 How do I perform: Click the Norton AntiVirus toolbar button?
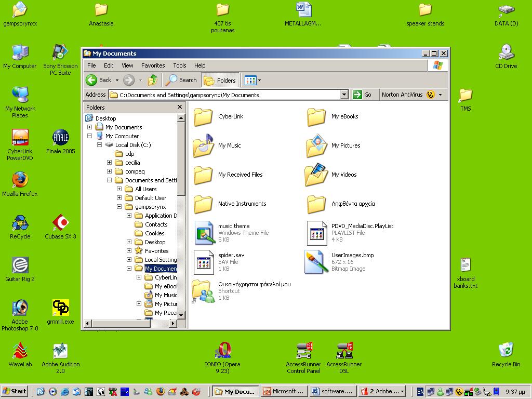coord(408,95)
